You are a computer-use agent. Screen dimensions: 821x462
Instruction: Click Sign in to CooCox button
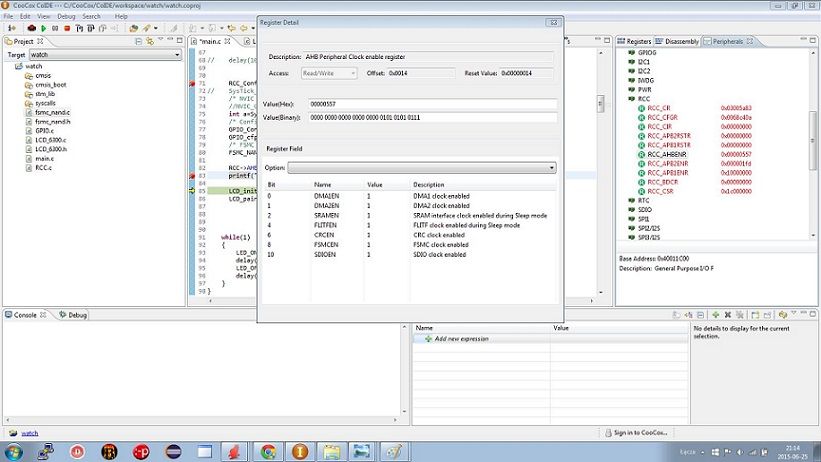636,433
